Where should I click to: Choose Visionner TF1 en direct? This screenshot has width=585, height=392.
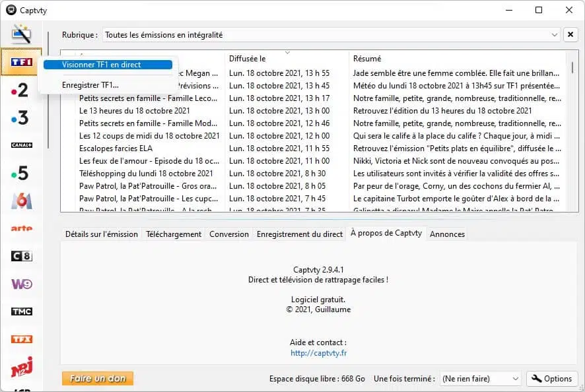pyautogui.click(x=108, y=65)
